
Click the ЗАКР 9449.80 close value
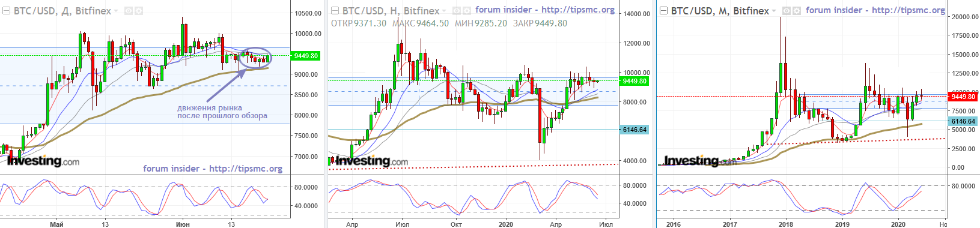tap(540, 23)
